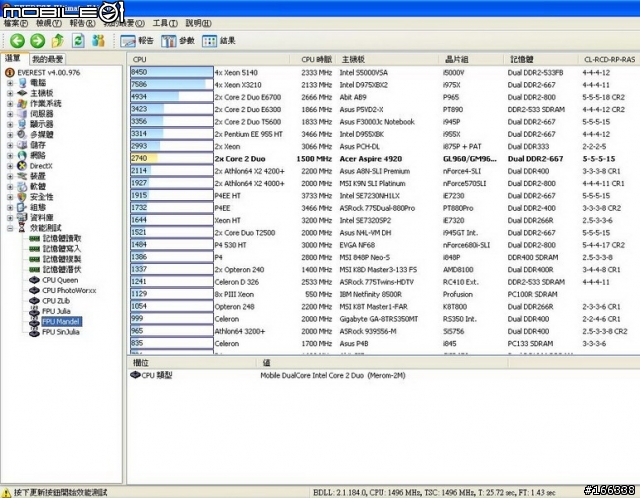Open 記憶體讀取 memory read benchmark

click(x=62, y=238)
